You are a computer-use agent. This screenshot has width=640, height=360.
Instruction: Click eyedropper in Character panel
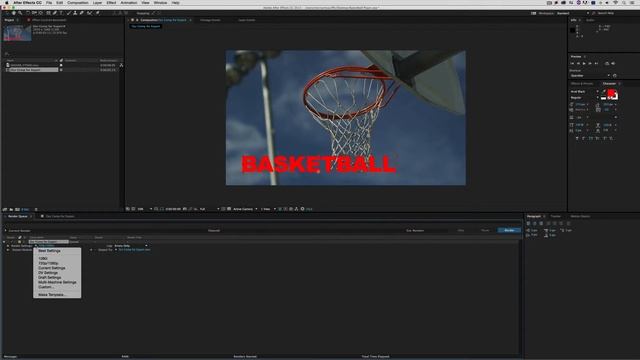[604, 91]
